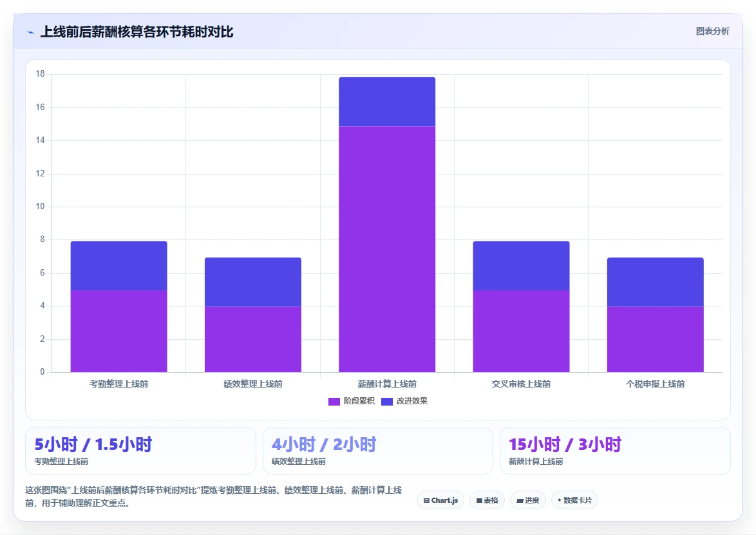The width and height of the screenshot is (756, 535).
Task: Click purple segment of 交叉审核上线前 bar
Action: tap(521, 331)
